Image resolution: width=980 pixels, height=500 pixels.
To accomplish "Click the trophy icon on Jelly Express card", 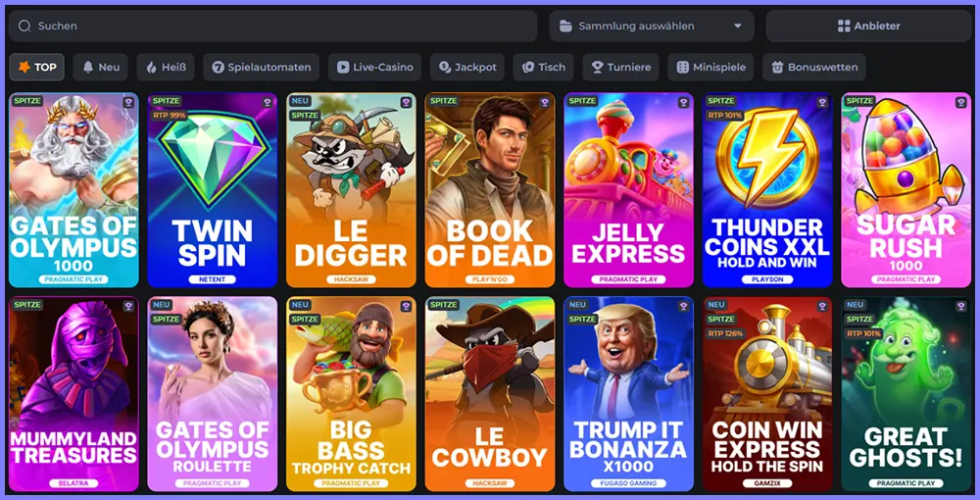I will (684, 102).
